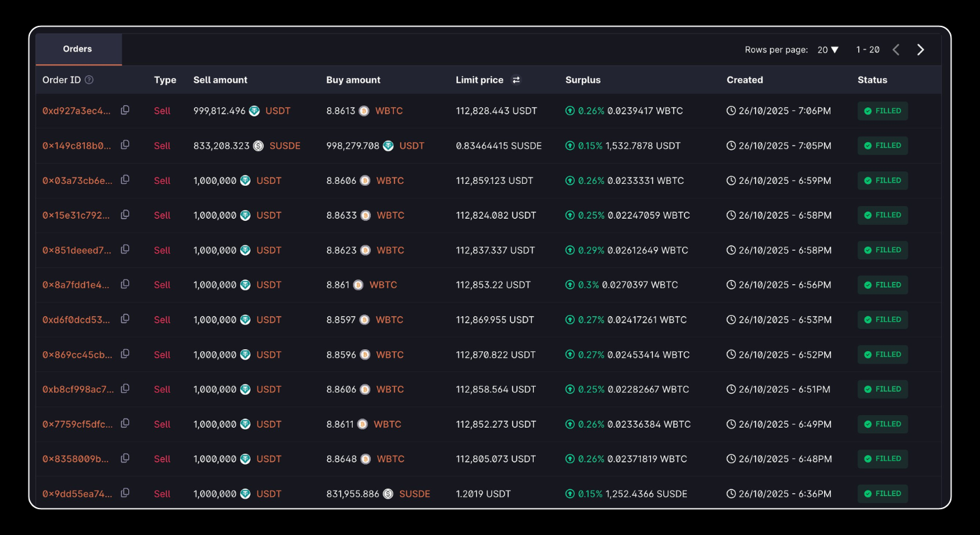Copy order ID 0x149c818b0 using copy icon
The image size is (980, 535).
125,144
